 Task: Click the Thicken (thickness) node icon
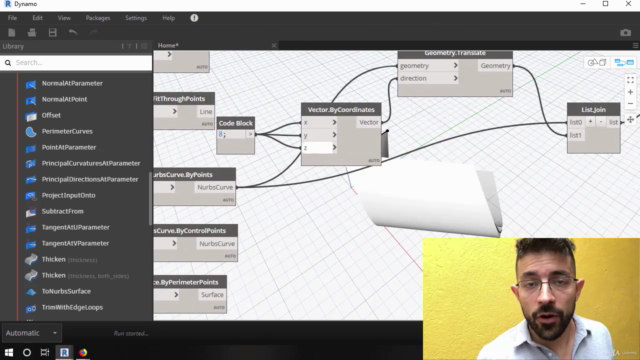[x=31, y=260]
